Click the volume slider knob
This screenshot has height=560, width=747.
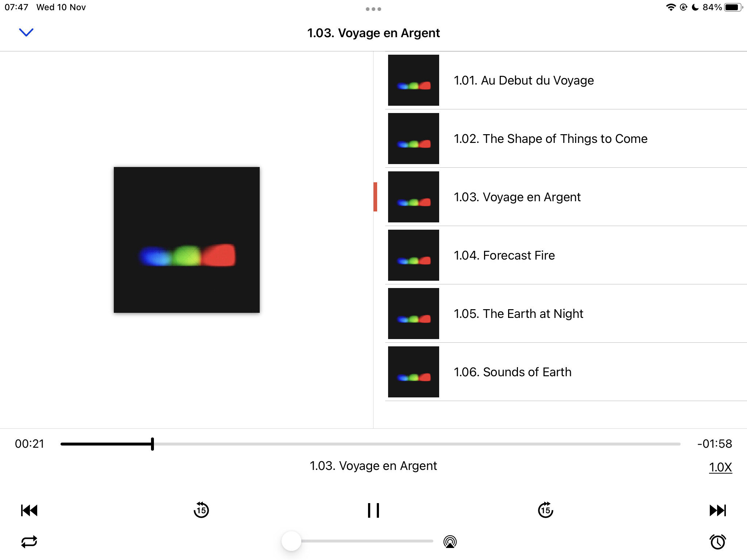[x=291, y=541]
